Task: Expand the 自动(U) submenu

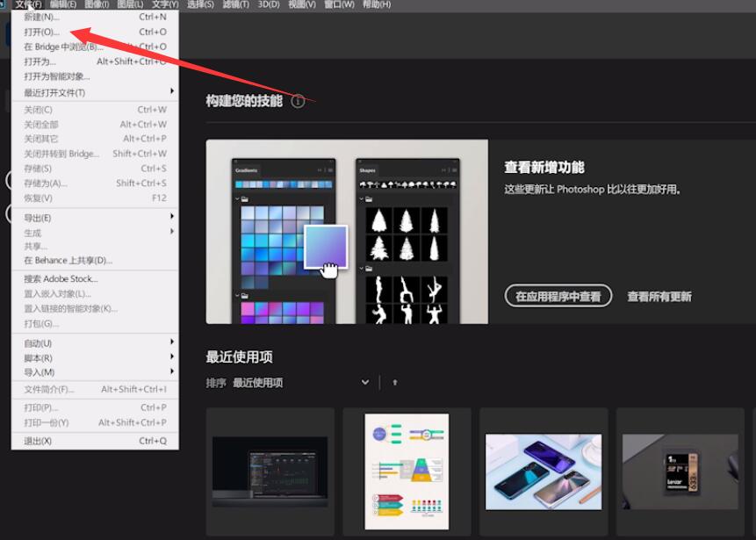Action: click(x=95, y=343)
